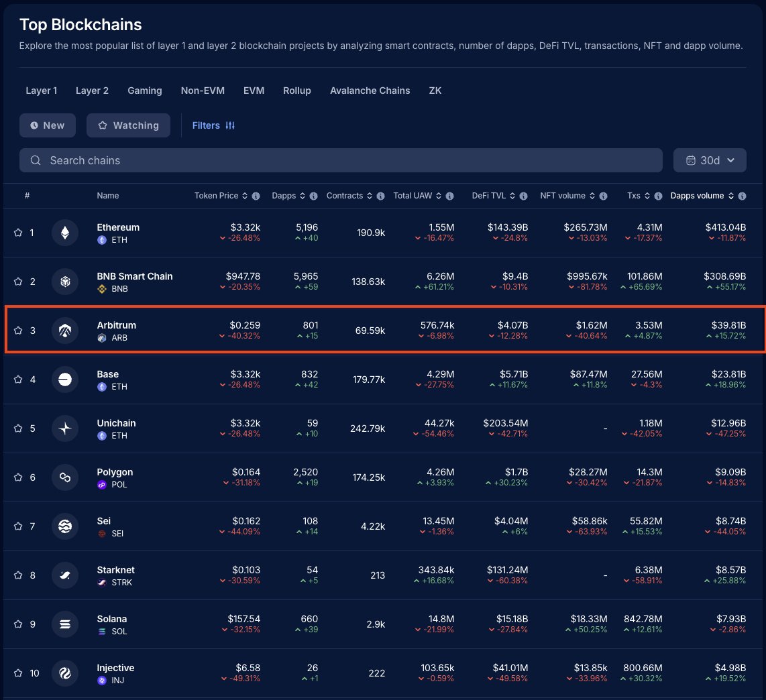Favorite Ethereum using its star toggle
This screenshot has width=766, height=700.
click(19, 233)
